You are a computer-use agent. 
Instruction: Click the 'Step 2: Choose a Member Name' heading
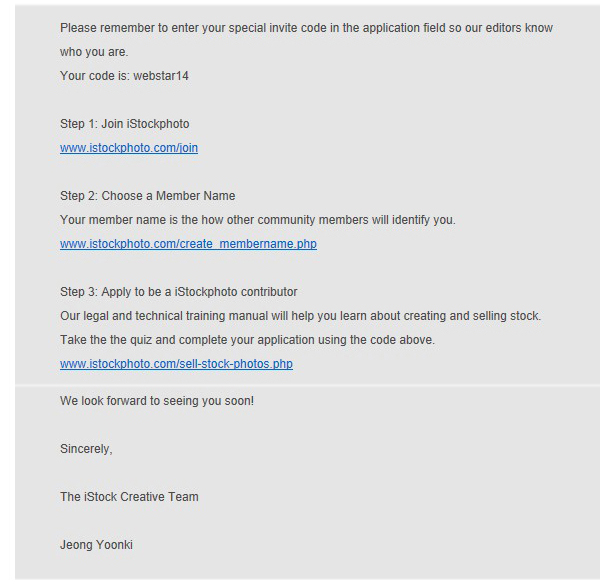(147, 196)
